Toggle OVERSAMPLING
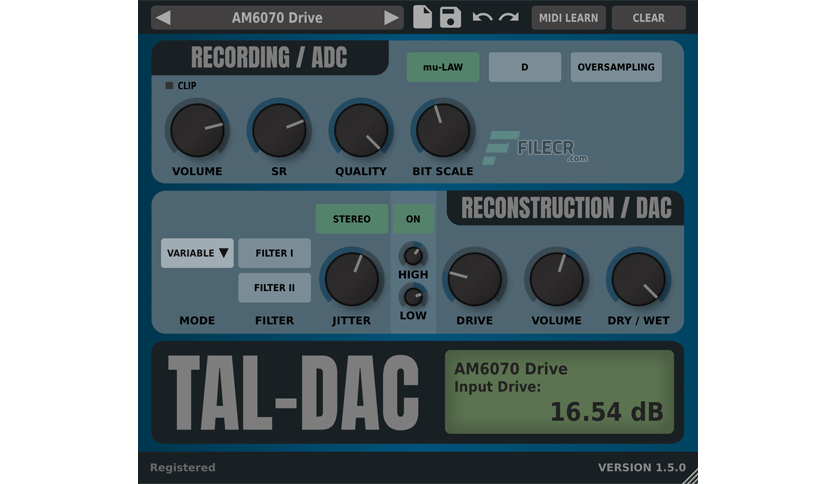The height and width of the screenshot is (484, 836). click(616, 67)
